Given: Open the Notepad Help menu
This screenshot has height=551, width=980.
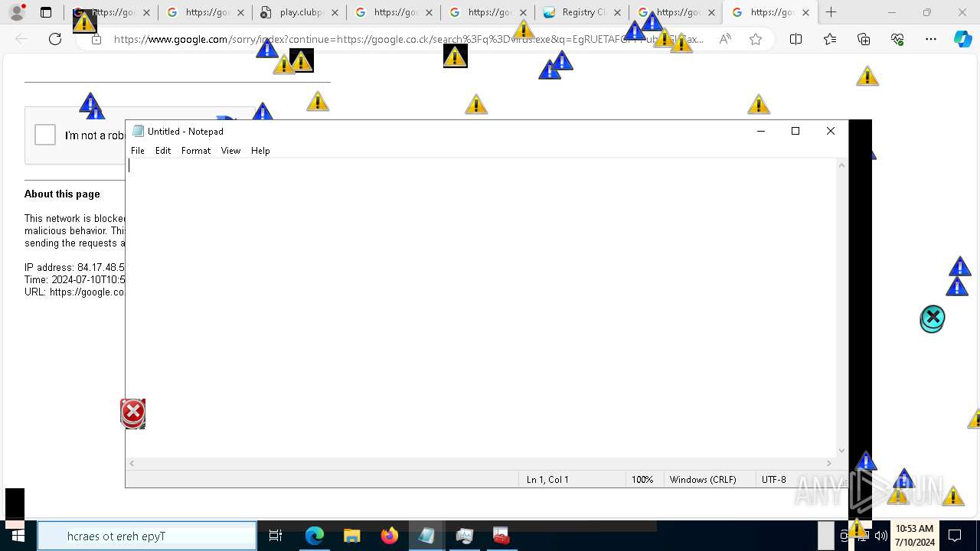Looking at the screenshot, I should [x=260, y=151].
